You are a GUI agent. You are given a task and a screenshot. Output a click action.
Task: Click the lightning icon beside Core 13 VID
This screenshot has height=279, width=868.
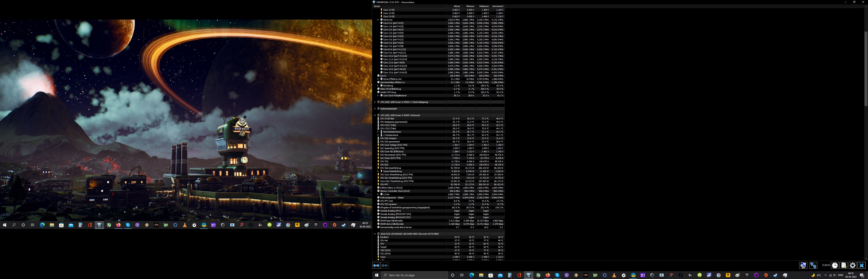pos(381,10)
